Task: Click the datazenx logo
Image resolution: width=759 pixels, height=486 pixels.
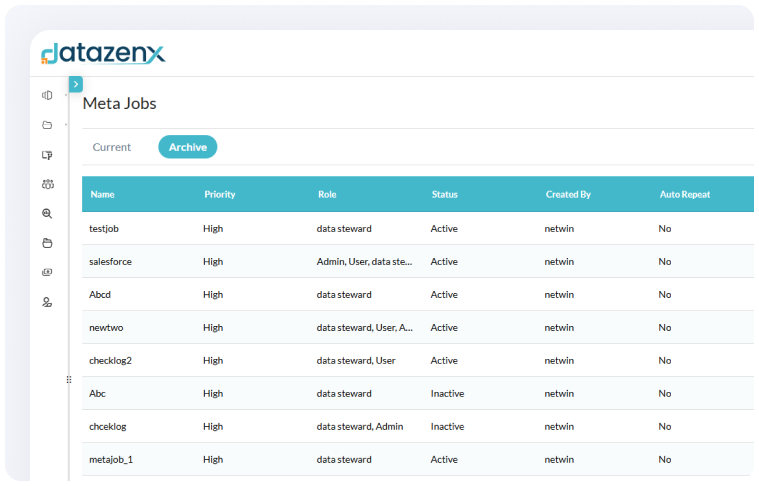Action: pyautogui.click(x=103, y=53)
